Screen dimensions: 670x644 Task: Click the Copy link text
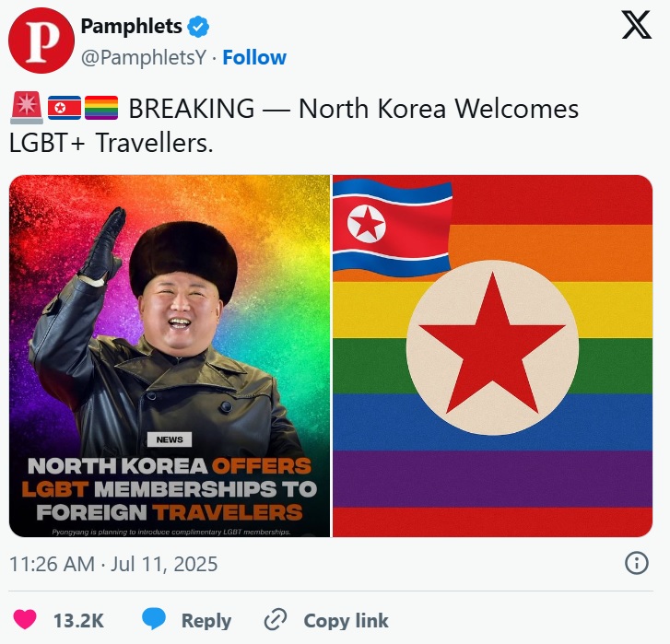coord(346,621)
